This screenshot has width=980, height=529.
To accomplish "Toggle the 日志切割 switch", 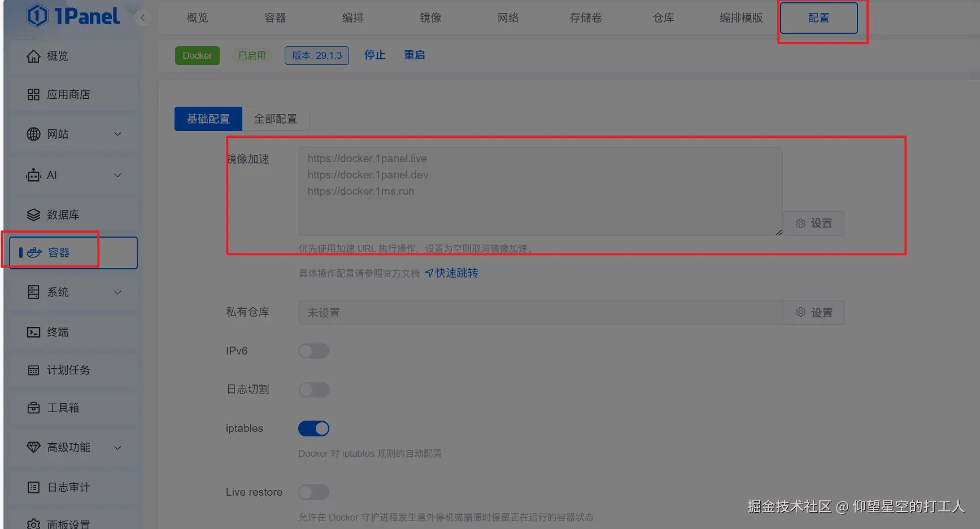I will (x=314, y=390).
